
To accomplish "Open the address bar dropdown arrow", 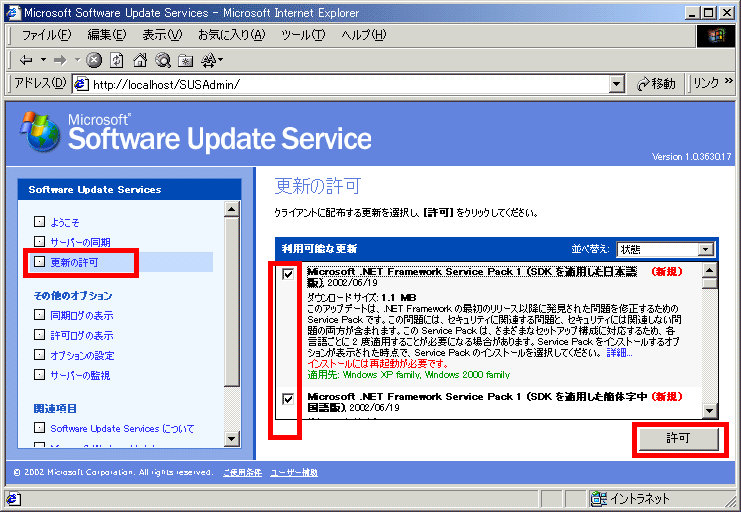I will tap(616, 84).
